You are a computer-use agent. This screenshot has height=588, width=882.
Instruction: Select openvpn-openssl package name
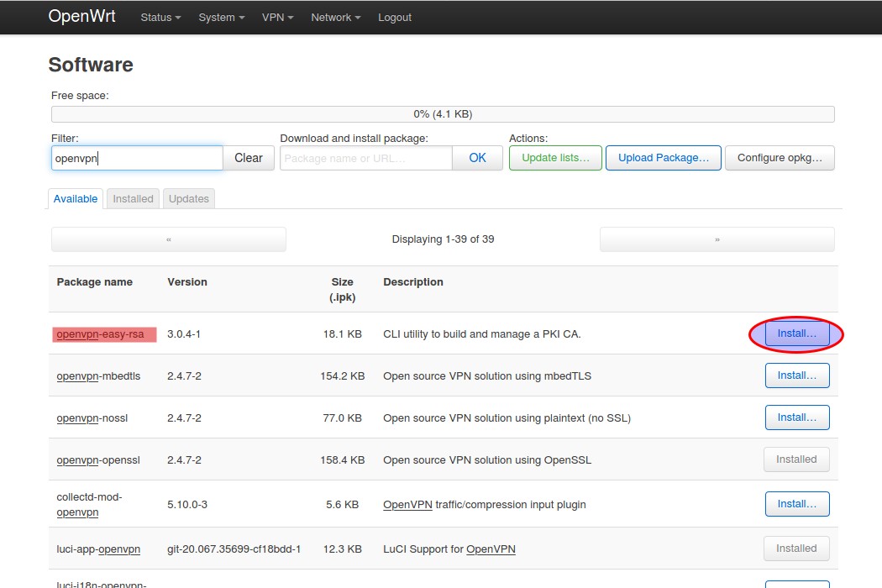coord(98,460)
